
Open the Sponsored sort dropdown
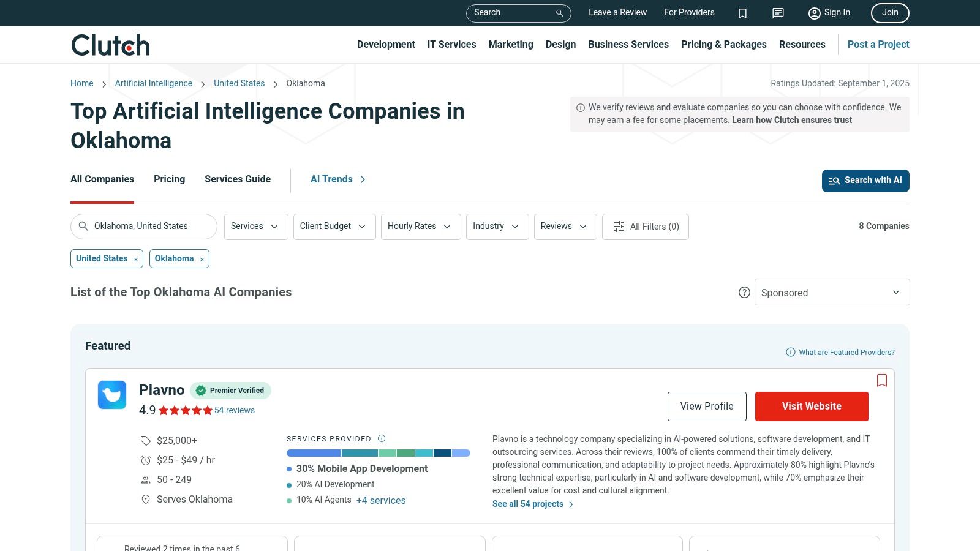pyautogui.click(x=832, y=293)
